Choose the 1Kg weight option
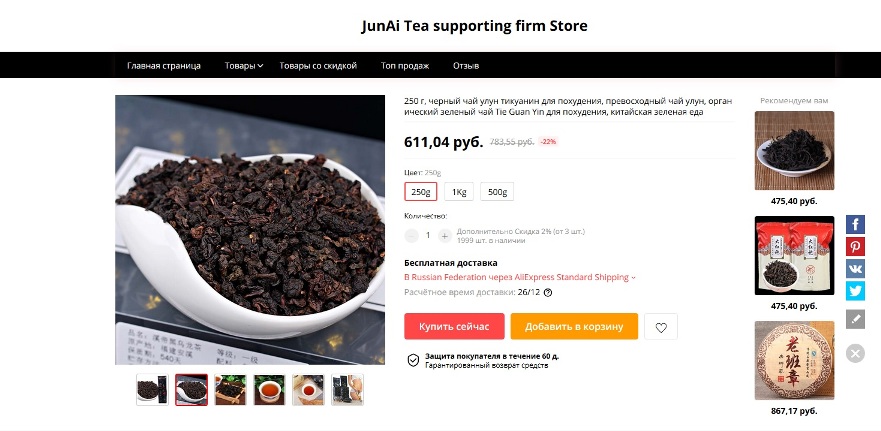Viewport: 881px width, 431px height. [x=459, y=192]
